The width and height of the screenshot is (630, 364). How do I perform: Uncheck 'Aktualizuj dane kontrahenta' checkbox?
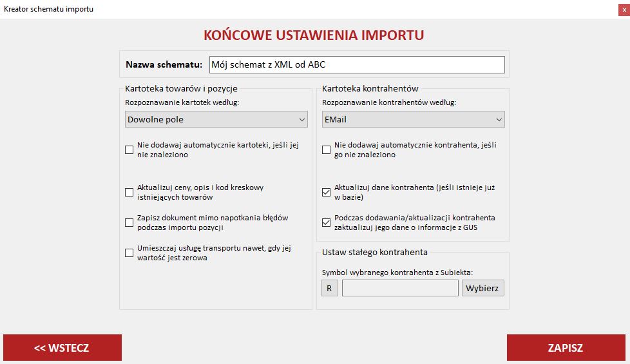327,192
